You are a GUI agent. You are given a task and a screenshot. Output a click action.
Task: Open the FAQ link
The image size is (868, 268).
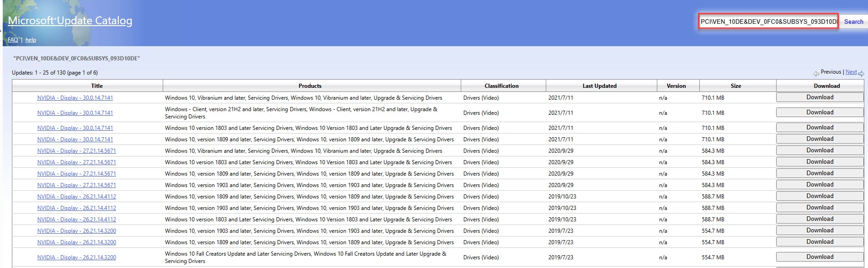click(13, 40)
